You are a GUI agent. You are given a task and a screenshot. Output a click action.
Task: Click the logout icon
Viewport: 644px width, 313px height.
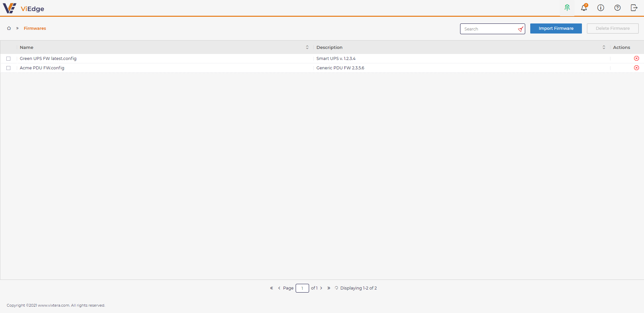coord(634,8)
